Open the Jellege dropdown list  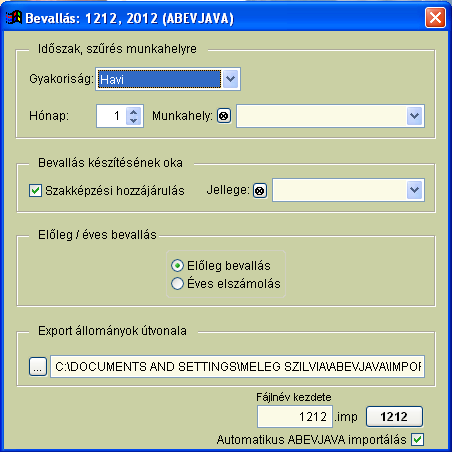(x=414, y=190)
